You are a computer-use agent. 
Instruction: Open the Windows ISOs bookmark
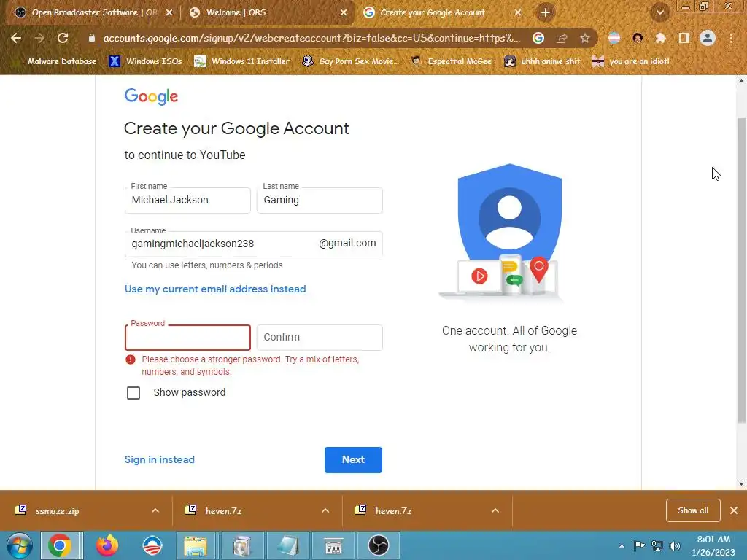pyautogui.click(x=146, y=61)
